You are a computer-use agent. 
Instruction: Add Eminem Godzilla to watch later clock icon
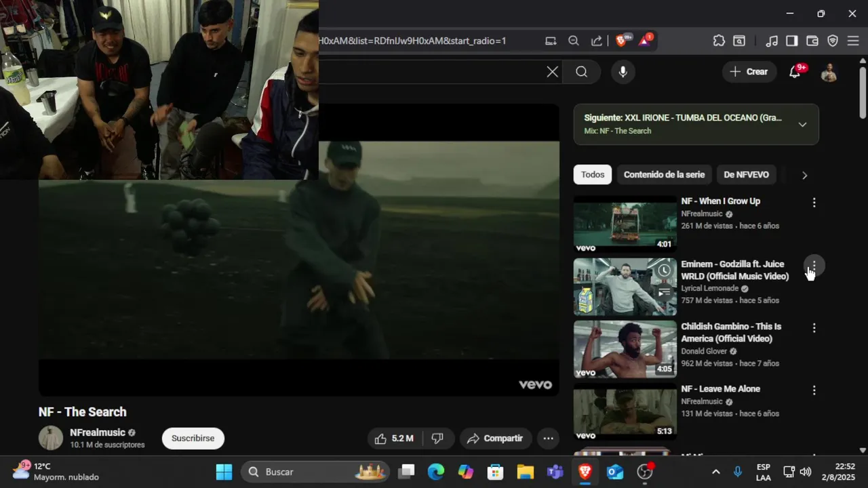665,270
